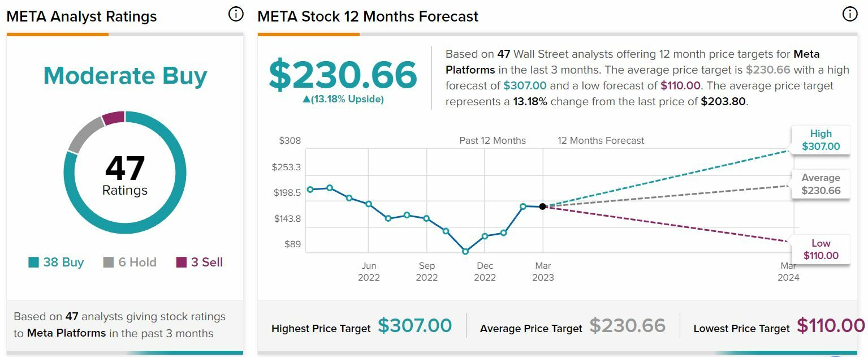Screen dimensions: 868x357
Task: Click info icon beside 12 Months Forecast
Action: [850, 15]
